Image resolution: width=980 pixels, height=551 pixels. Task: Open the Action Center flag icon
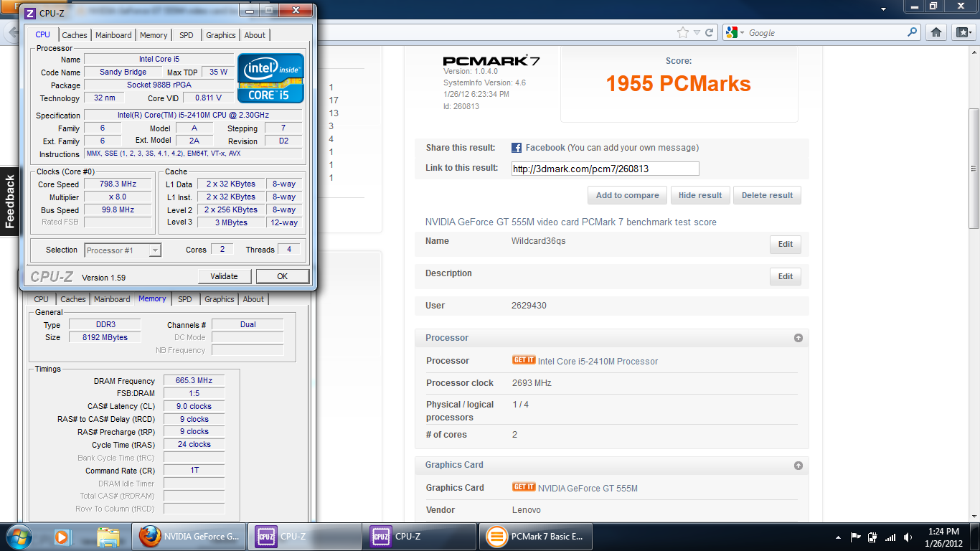coord(856,537)
